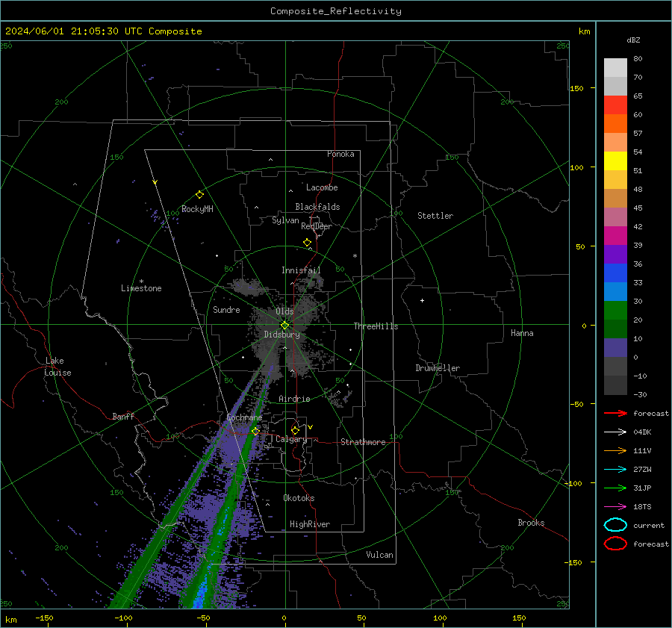672x628 pixels.
Task: Click the ThreeHills label
Action: (376, 326)
